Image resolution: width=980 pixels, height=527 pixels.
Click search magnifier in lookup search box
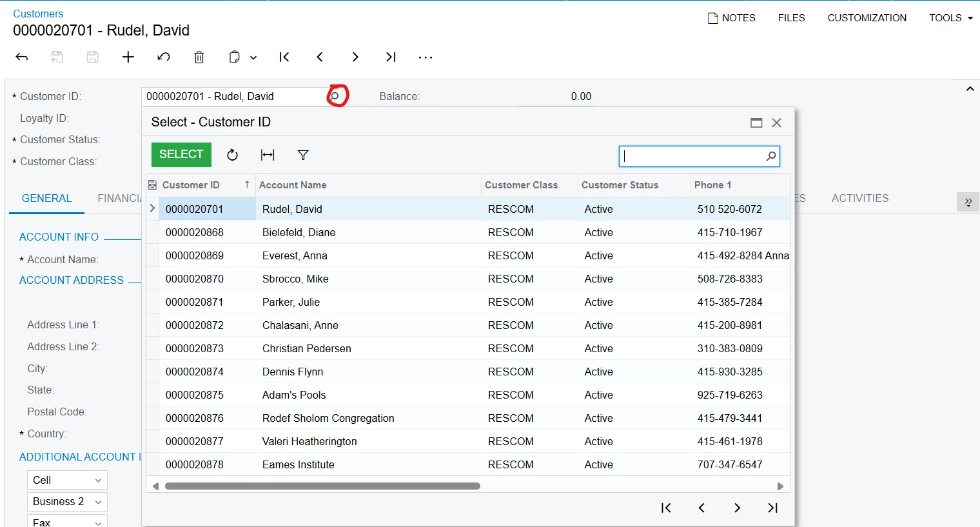point(771,156)
